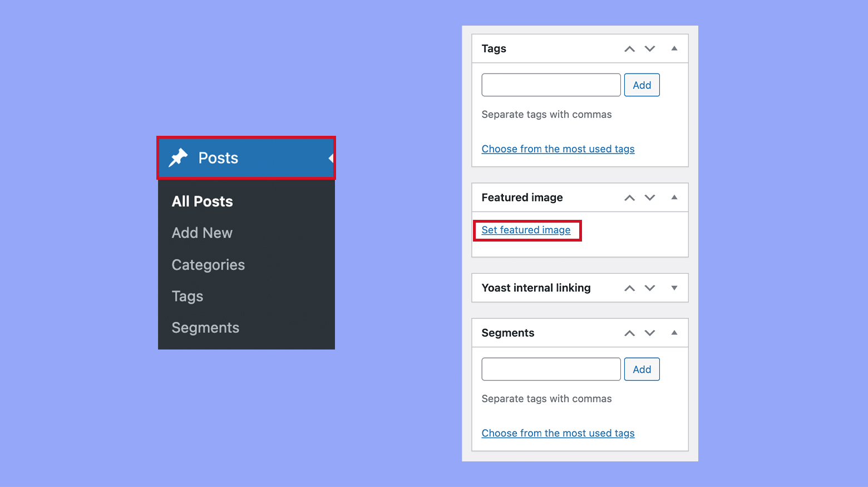This screenshot has height=487, width=868.
Task: Click Add button in the Tags panel
Action: [x=642, y=85]
